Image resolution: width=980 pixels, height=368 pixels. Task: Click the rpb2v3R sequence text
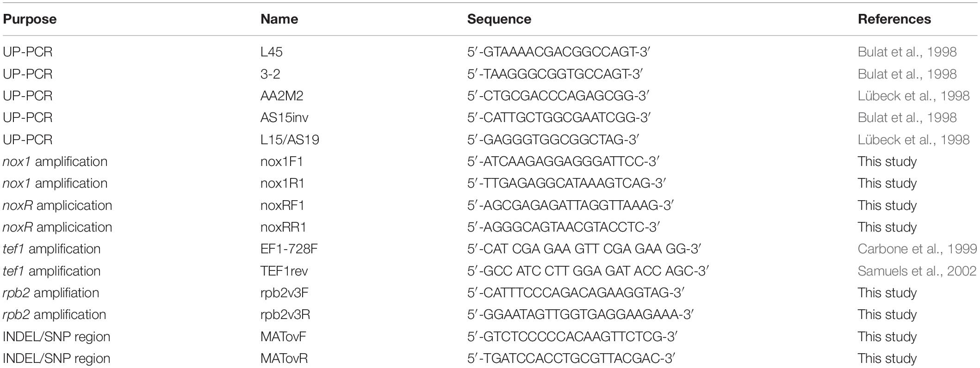pos(580,315)
